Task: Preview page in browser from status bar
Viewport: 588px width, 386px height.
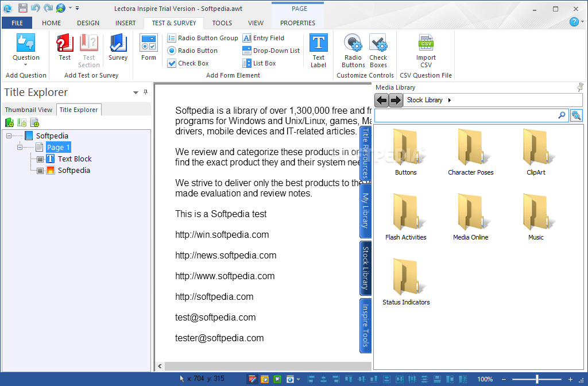Action: pyautogui.click(x=290, y=379)
